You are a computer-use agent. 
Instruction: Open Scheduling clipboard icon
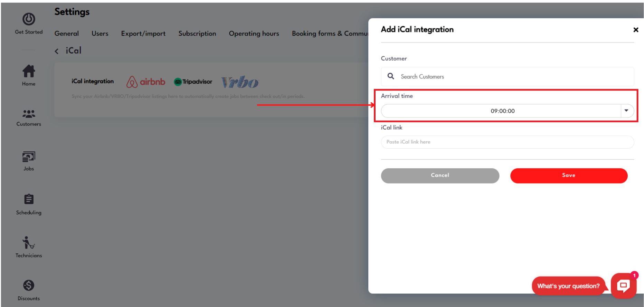(x=29, y=199)
